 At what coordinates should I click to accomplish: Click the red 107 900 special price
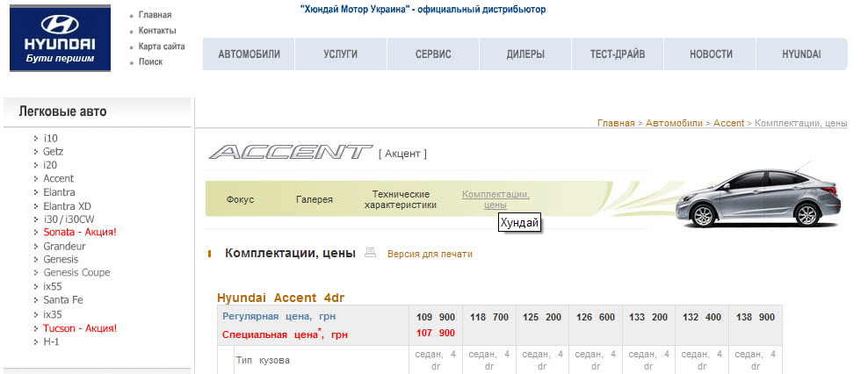point(436,333)
